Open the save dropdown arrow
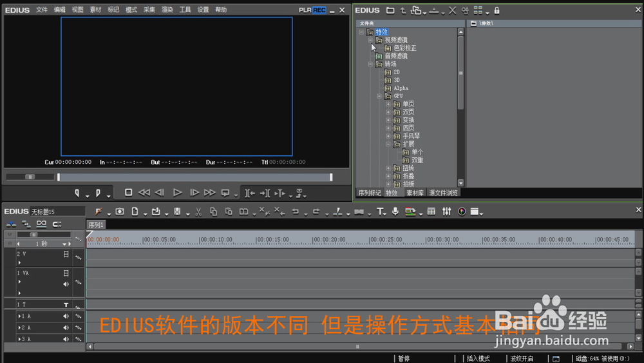 pyautogui.click(x=187, y=214)
